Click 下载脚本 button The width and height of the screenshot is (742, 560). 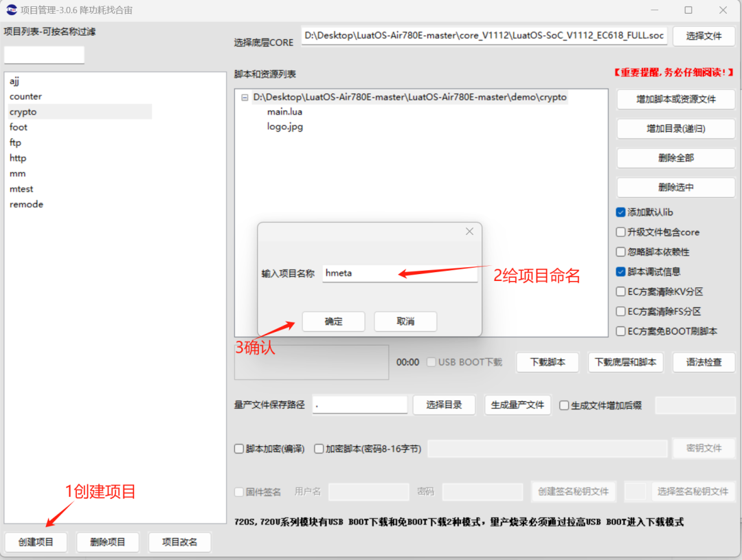(x=548, y=362)
